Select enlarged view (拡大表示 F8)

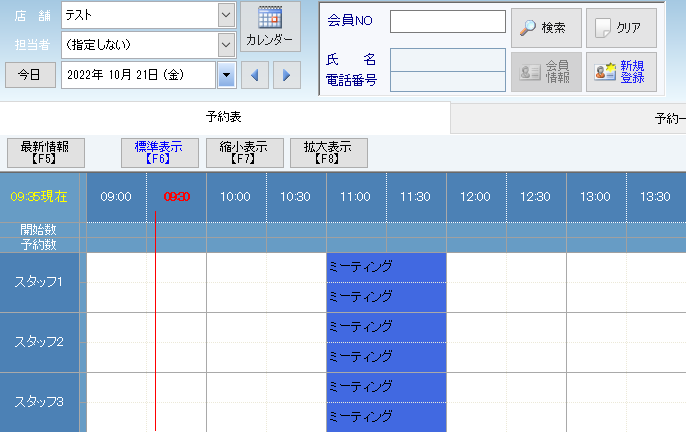coord(329,152)
